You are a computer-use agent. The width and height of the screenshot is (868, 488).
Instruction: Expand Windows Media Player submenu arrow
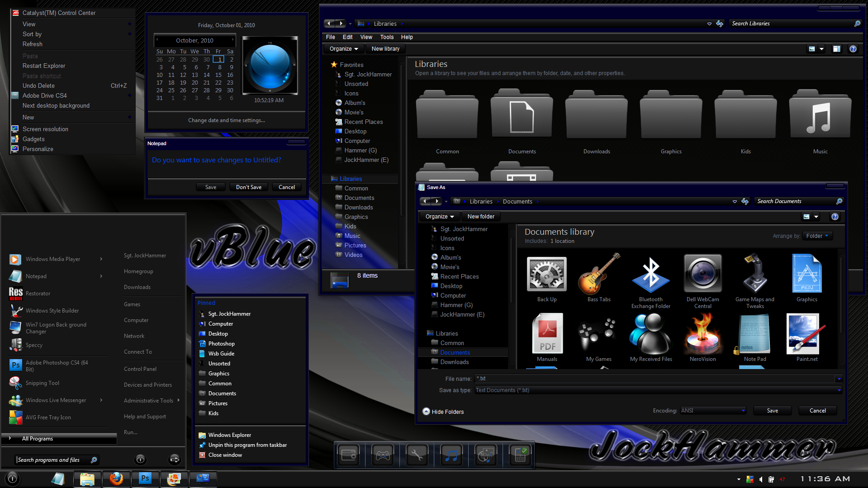click(101, 259)
